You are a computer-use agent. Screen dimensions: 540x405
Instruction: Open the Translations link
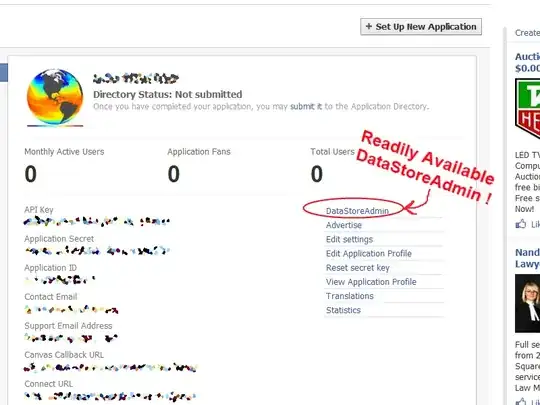tap(350, 296)
